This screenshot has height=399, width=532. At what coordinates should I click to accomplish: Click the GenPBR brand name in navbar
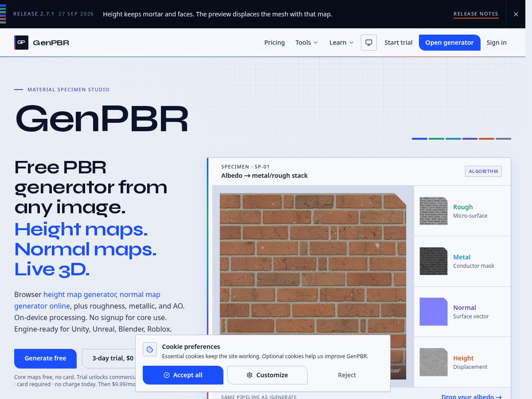point(51,43)
